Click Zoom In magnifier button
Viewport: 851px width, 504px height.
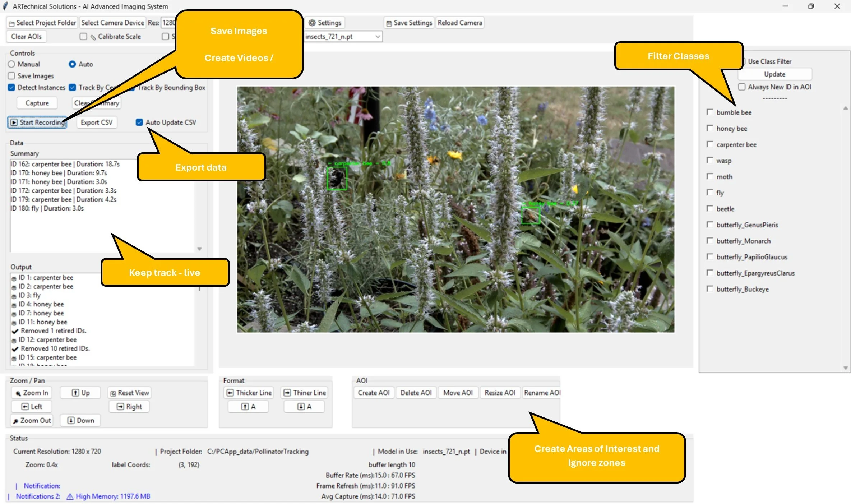click(x=32, y=393)
